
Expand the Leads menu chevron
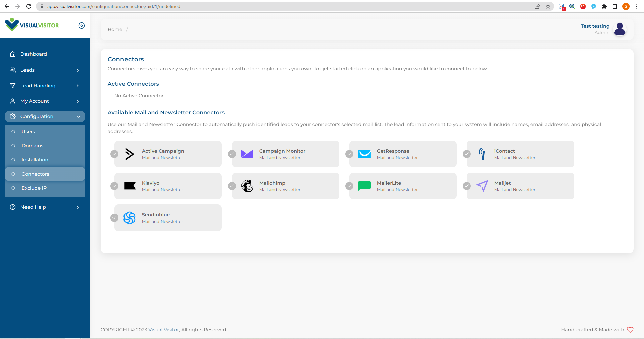coord(78,70)
